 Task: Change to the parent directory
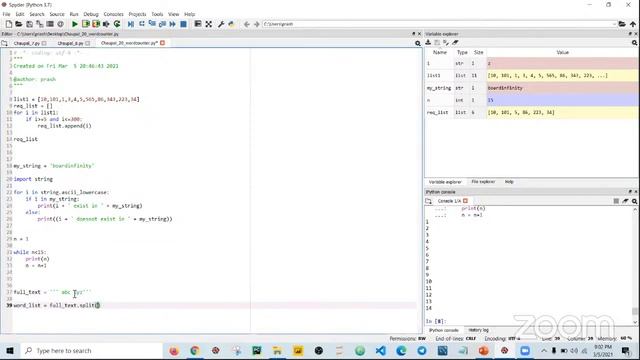[633, 24]
